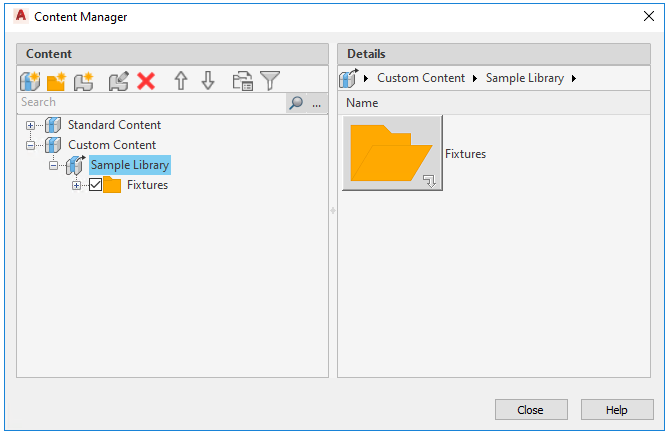The width and height of the screenshot is (670, 435).
Task: Click the Close button
Action: (x=531, y=410)
